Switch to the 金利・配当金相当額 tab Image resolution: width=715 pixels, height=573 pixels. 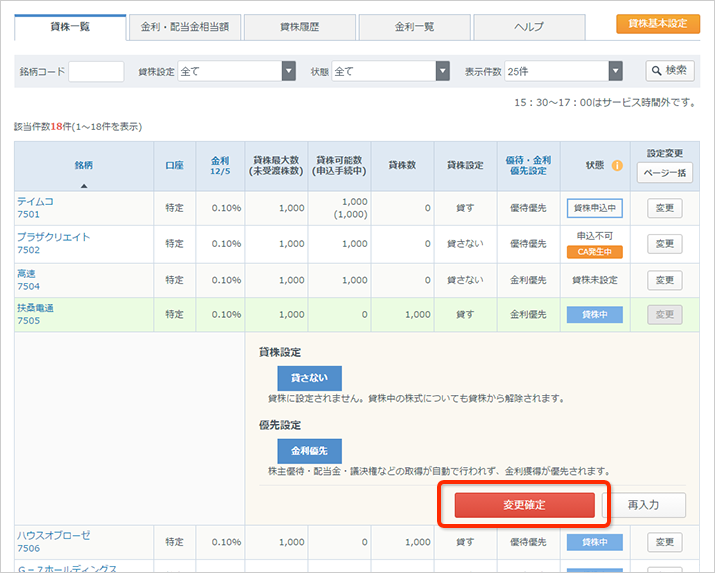(x=184, y=27)
